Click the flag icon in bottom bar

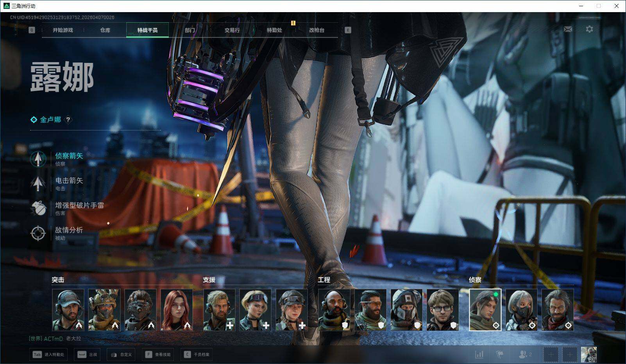(499, 355)
